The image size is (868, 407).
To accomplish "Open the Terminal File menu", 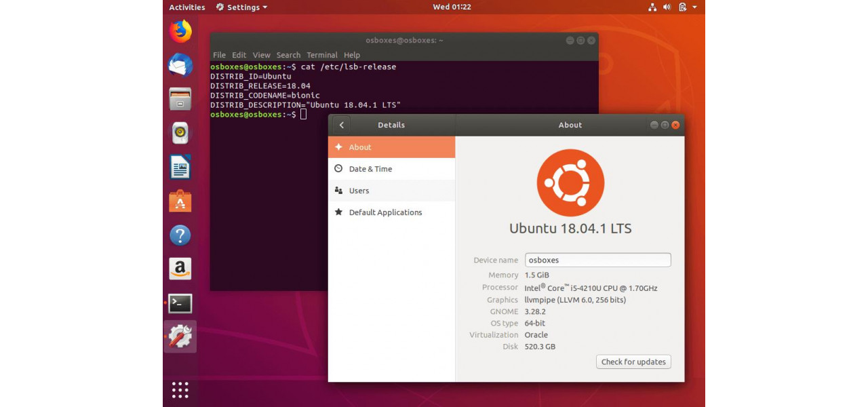I will [x=219, y=55].
